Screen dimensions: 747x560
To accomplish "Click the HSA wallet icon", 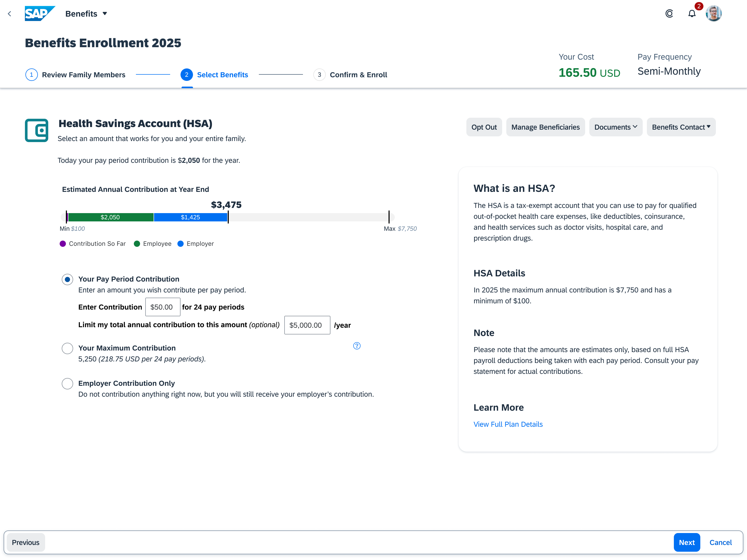I will tap(37, 130).
